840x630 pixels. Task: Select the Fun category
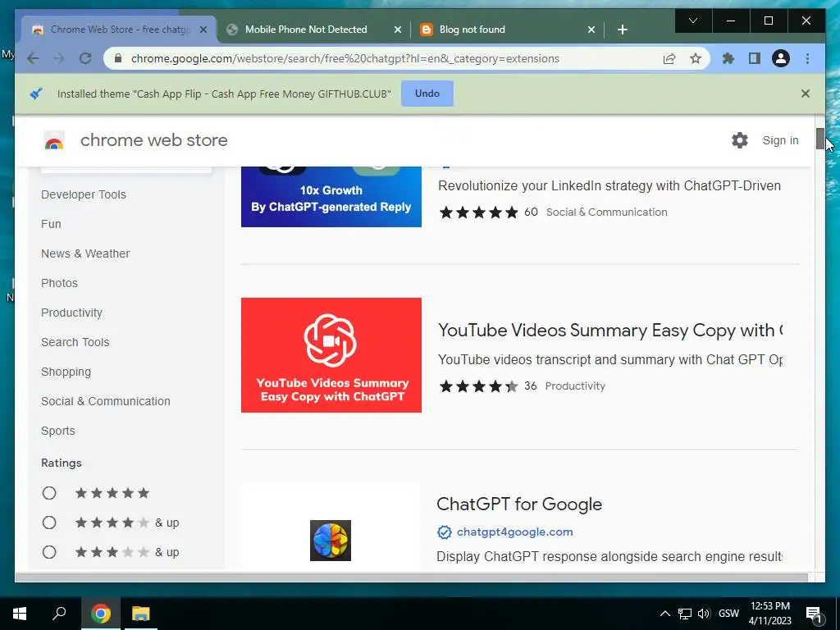coord(51,224)
